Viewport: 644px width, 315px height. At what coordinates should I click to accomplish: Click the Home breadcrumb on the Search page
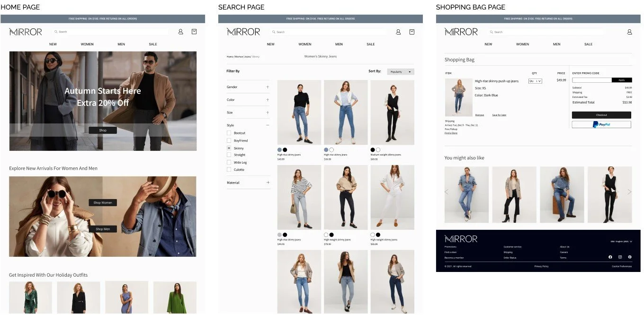click(230, 57)
